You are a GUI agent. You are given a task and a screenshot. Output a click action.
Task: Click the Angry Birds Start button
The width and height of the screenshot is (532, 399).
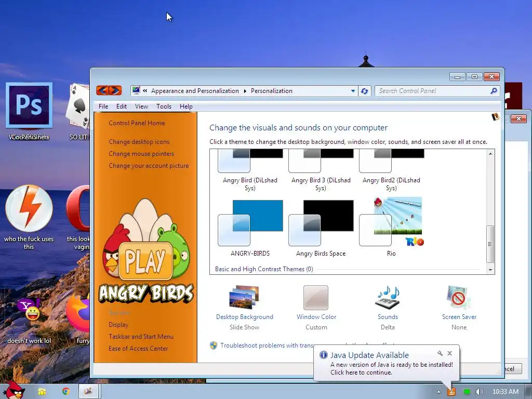click(x=14, y=390)
